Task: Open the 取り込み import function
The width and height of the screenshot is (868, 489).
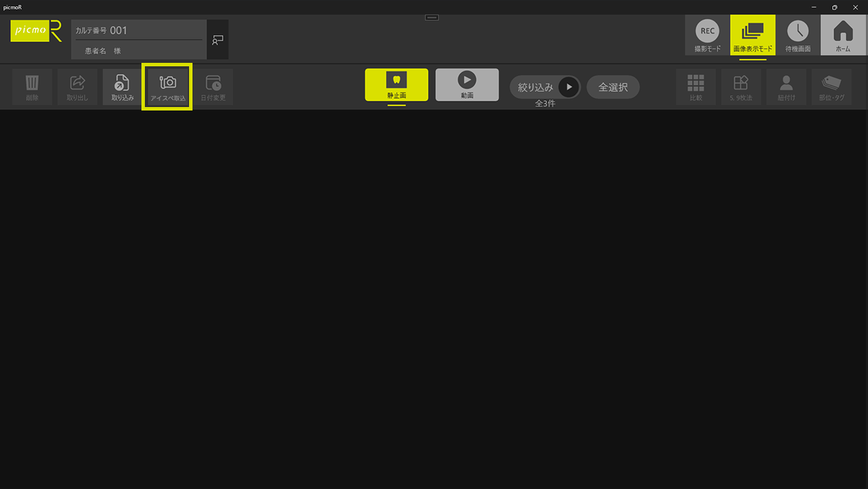Action: pyautogui.click(x=123, y=87)
